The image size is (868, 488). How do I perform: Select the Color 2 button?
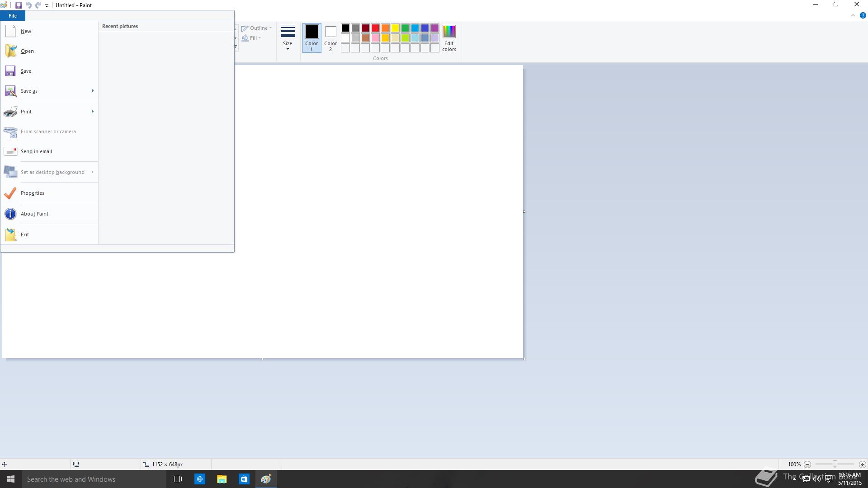(x=330, y=38)
